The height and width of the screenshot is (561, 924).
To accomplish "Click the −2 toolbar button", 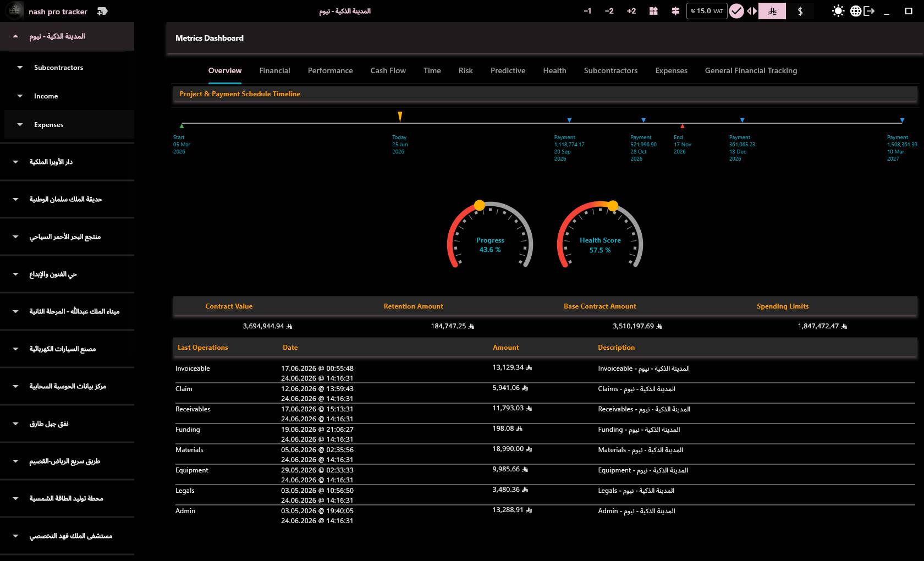I will pos(609,11).
